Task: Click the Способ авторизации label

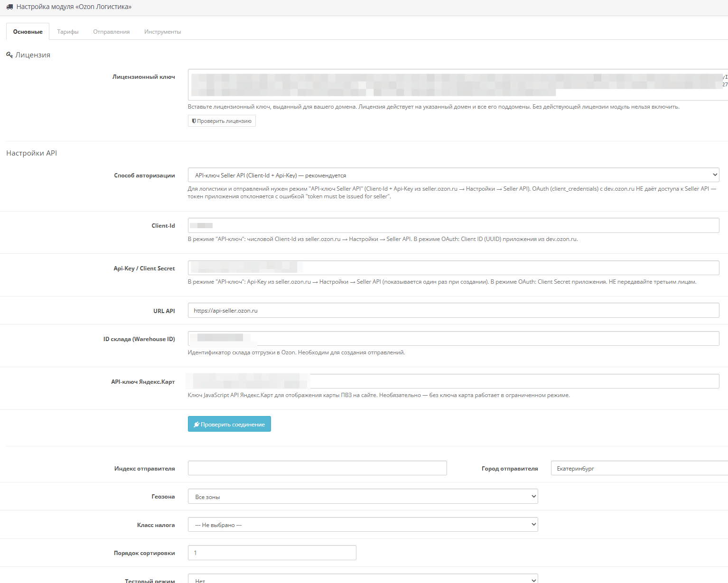Action: tap(144, 176)
